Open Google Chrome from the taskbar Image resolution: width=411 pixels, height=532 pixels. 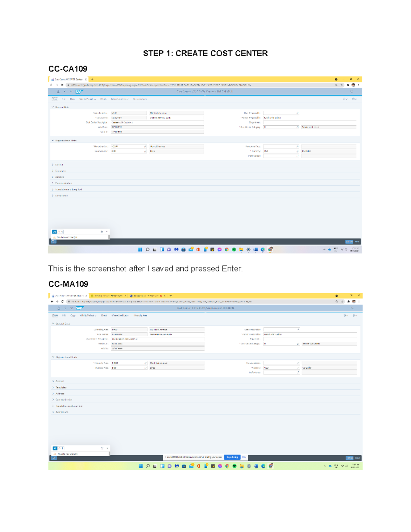pos(227,466)
